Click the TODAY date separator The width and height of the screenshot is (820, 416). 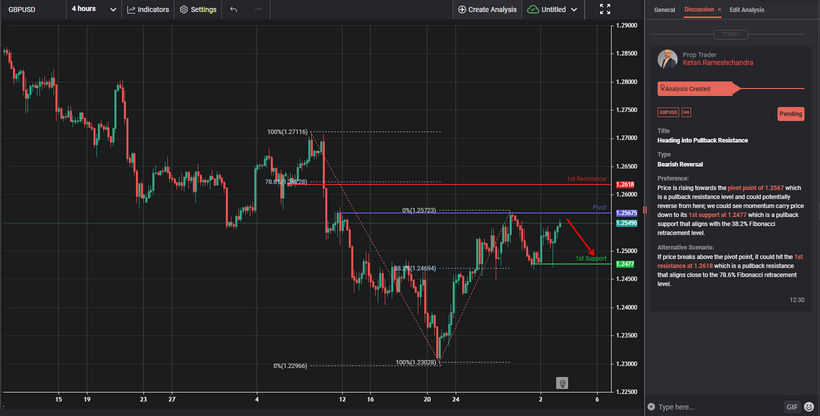point(731,34)
